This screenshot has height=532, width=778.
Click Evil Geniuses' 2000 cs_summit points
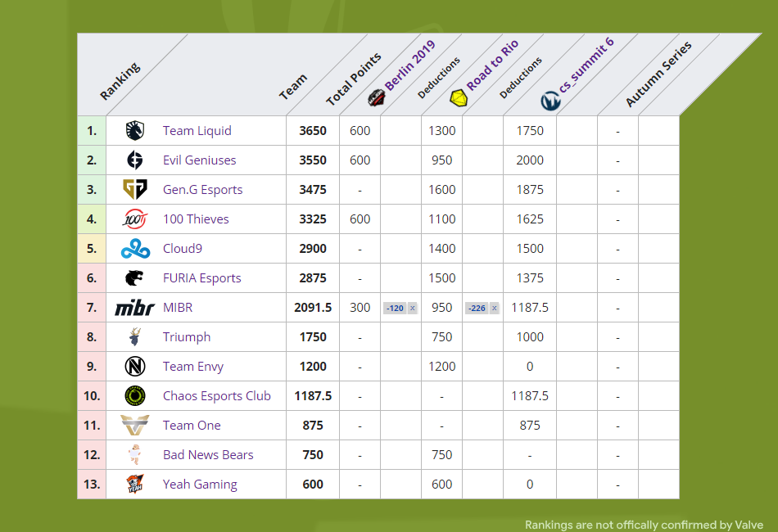[x=530, y=160]
